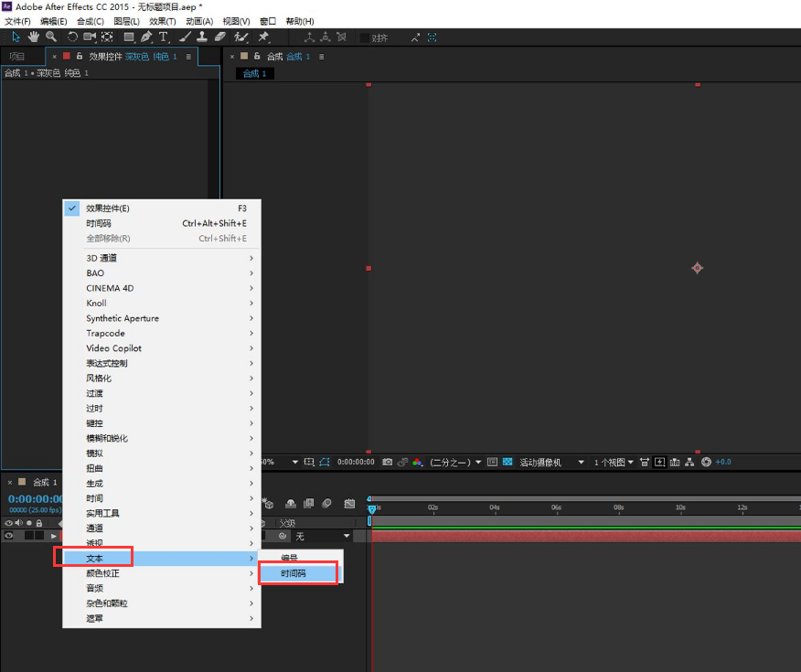The image size is (801, 672).
Task: Click the comp flowchart icon in viewer
Action: 689,462
